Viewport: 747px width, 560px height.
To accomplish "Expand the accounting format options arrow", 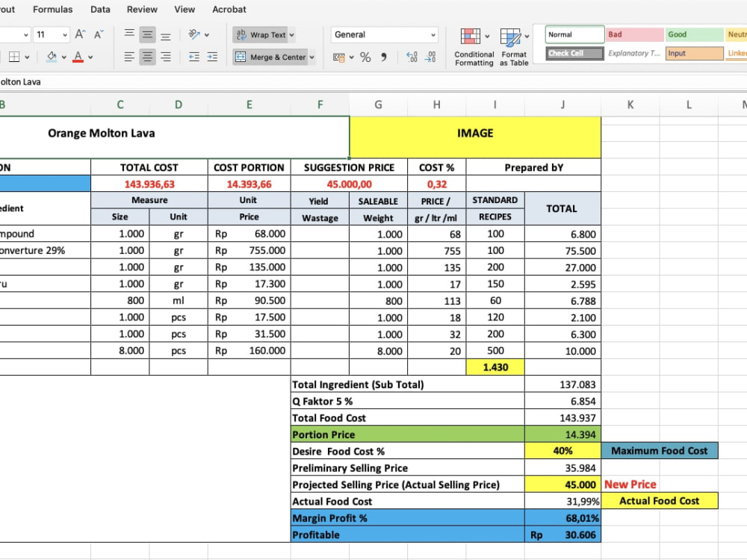I will point(352,57).
